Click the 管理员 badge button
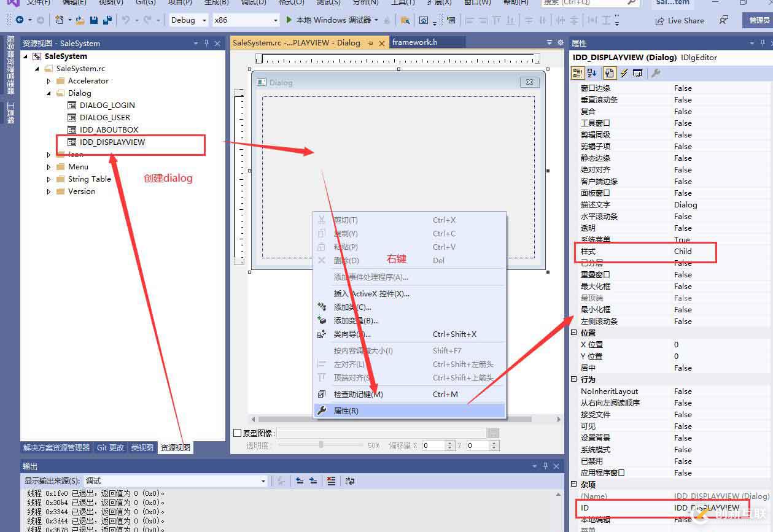This screenshot has height=532, width=773. pos(759,20)
